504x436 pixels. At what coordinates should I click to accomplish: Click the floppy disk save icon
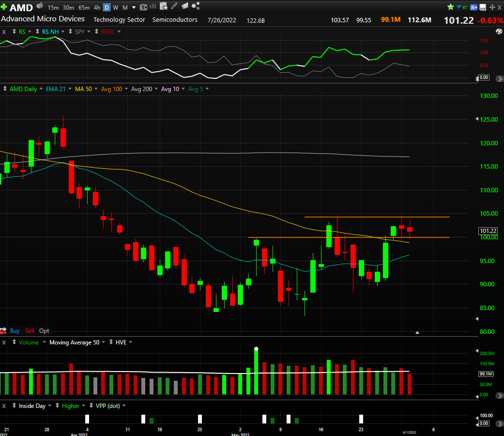point(483,7)
